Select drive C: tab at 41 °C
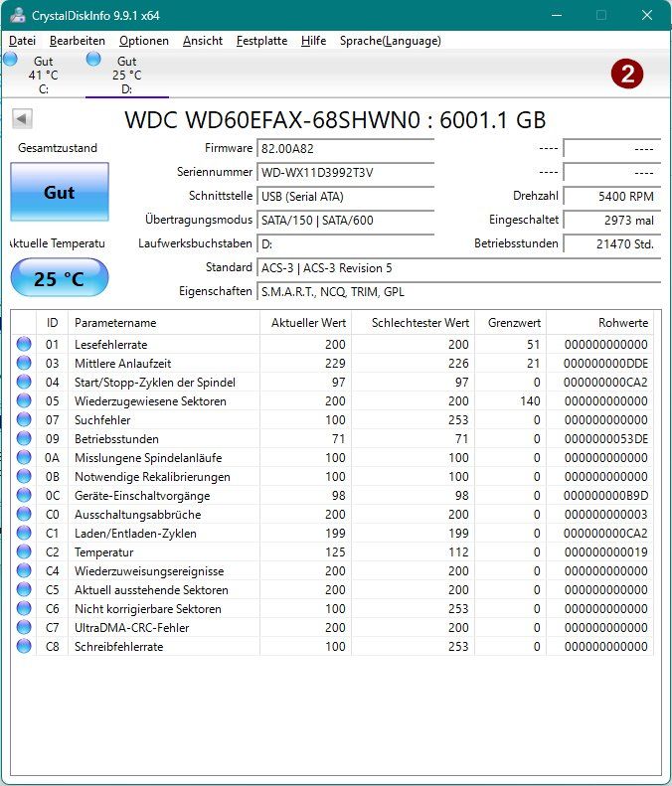The width and height of the screenshot is (672, 786). [x=43, y=75]
